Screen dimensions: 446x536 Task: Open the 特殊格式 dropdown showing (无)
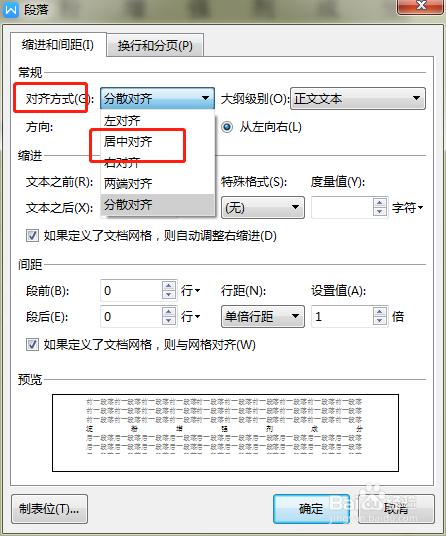(x=262, y=207)
